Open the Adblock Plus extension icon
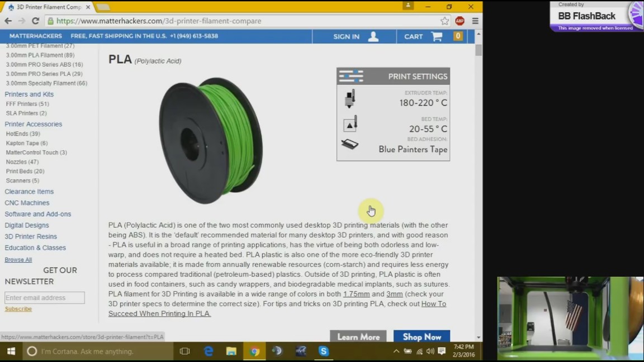 460,21
